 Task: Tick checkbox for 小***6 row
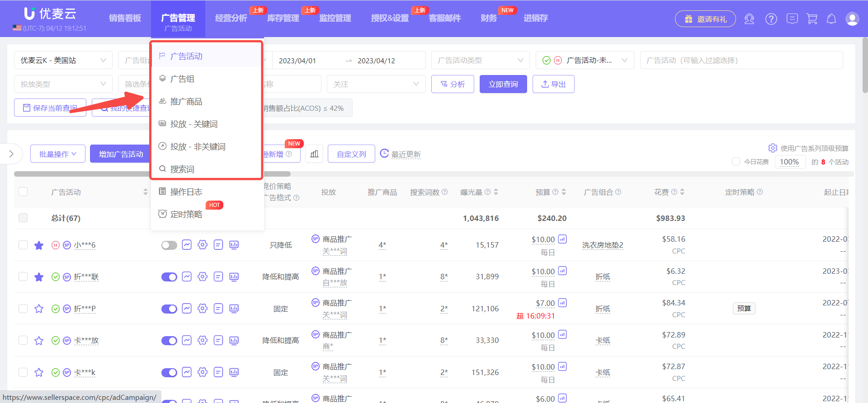23,245
